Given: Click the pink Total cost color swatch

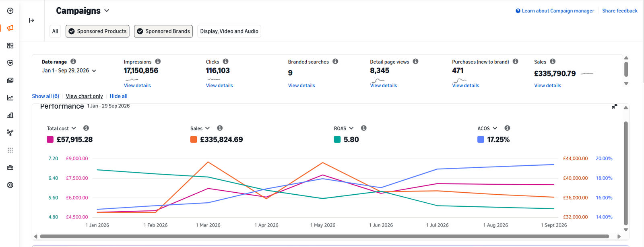Looking at the screenshot, I should pyautogui.click(x=50, y=140).
